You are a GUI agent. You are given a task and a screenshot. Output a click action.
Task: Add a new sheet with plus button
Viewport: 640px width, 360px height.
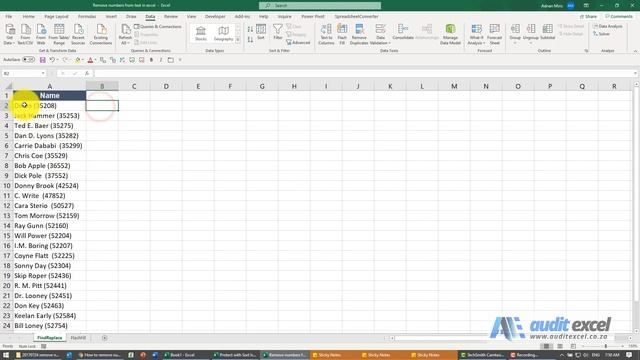point(104,338)
